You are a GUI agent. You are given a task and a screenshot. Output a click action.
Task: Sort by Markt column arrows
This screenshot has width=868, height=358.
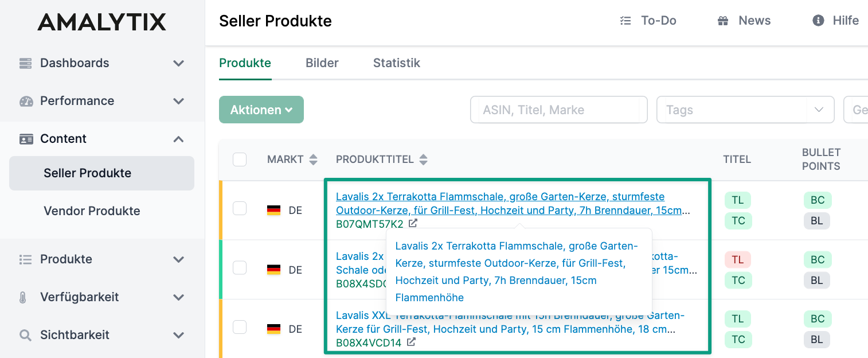tap(313, 159)
